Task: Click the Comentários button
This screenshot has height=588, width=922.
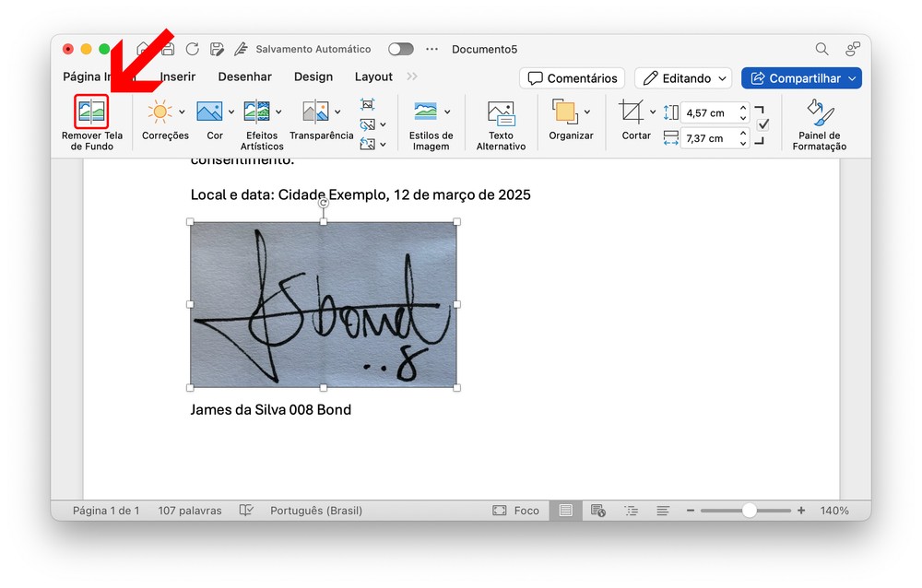Action: point(572,78)
